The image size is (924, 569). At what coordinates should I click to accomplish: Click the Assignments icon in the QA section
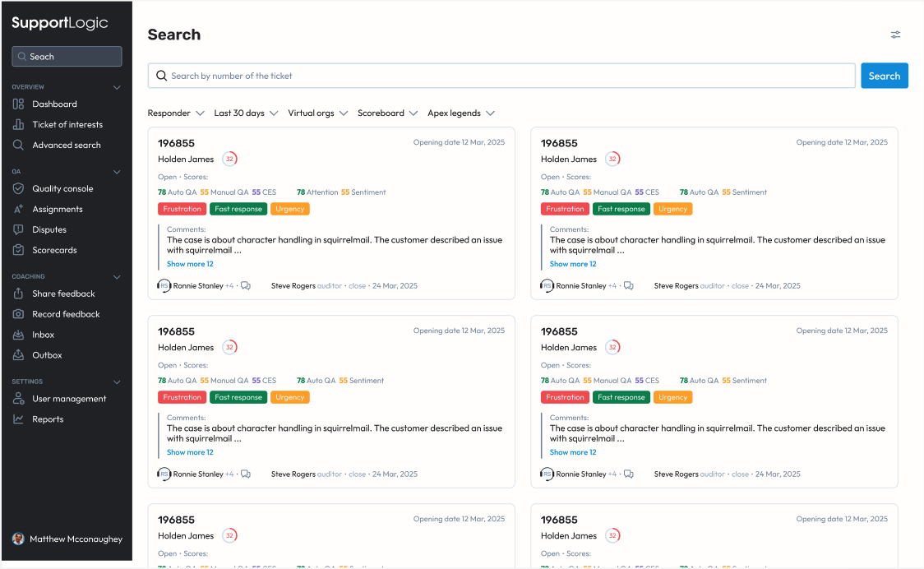coord(18,210)
